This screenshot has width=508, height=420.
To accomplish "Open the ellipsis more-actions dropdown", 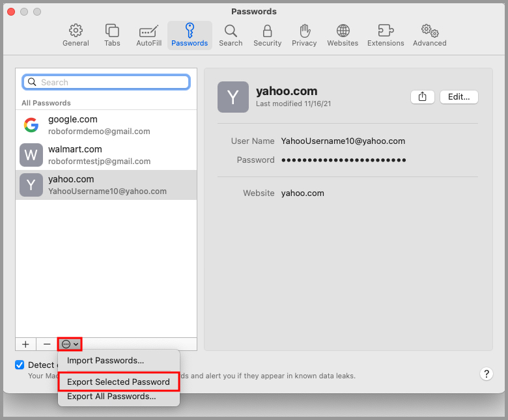I will coord(70,344).
